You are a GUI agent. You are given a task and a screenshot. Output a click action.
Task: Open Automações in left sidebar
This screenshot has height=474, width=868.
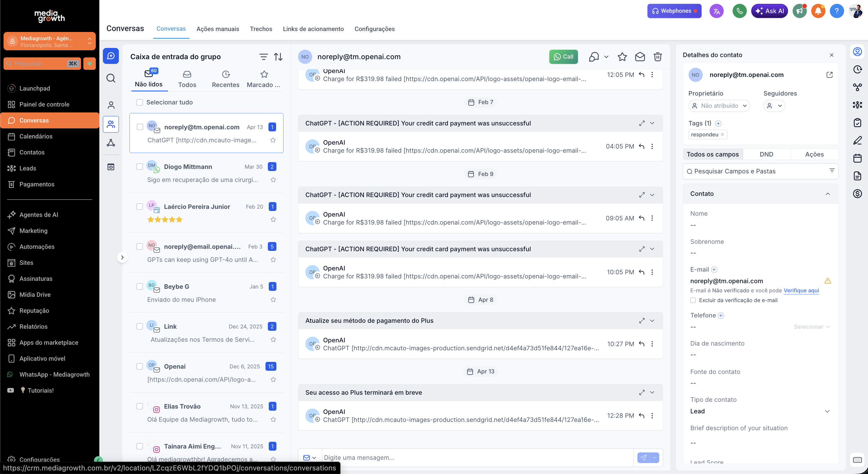[x=50, y=247]
